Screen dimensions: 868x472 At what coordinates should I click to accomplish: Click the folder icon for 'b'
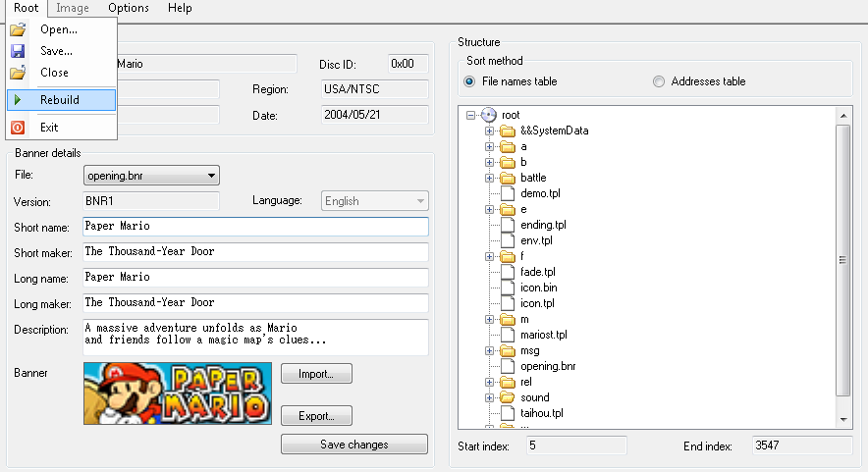508,162
